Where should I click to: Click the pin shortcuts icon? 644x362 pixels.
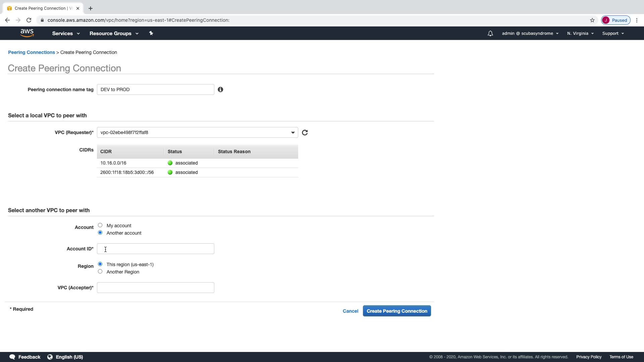click(x=151, y=33)
